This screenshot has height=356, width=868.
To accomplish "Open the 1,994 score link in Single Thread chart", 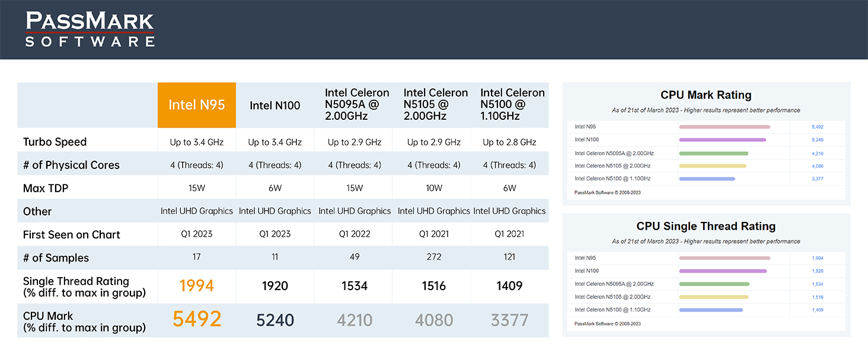I will [817, 258].
